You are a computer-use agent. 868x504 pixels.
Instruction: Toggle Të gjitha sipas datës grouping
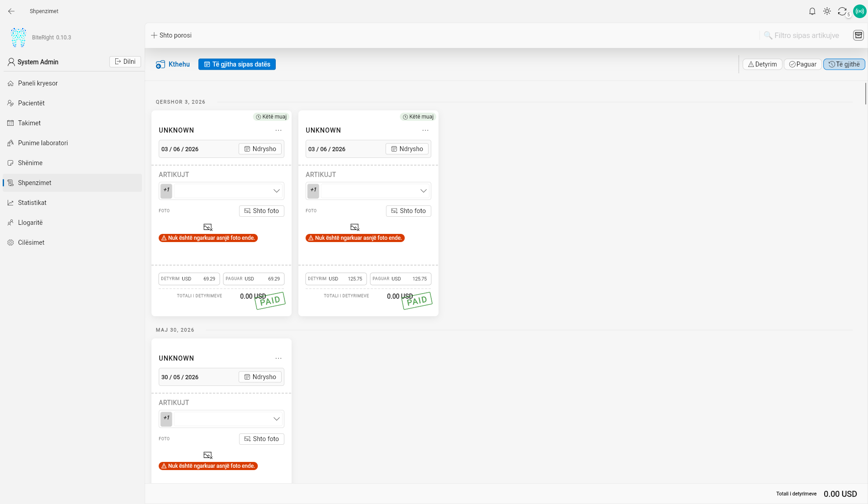click(x=237, y=64)
